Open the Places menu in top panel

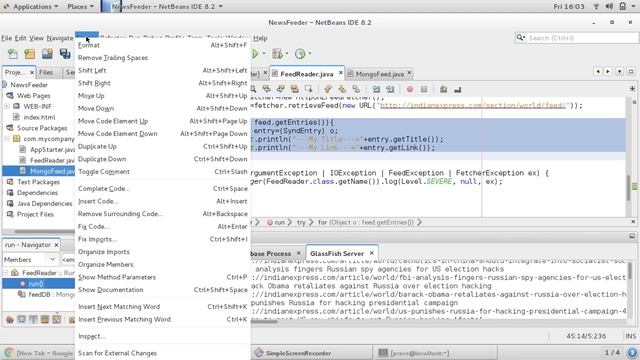[80, 7]
